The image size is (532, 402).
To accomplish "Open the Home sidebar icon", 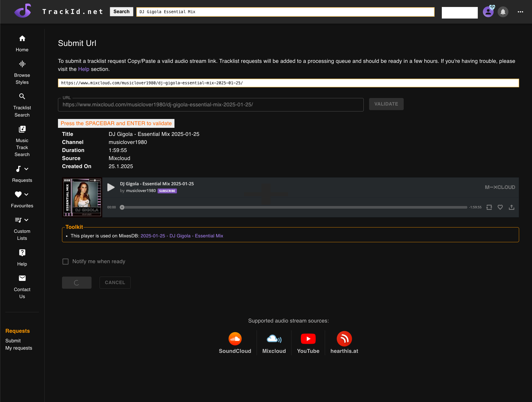I will [22, 38].
